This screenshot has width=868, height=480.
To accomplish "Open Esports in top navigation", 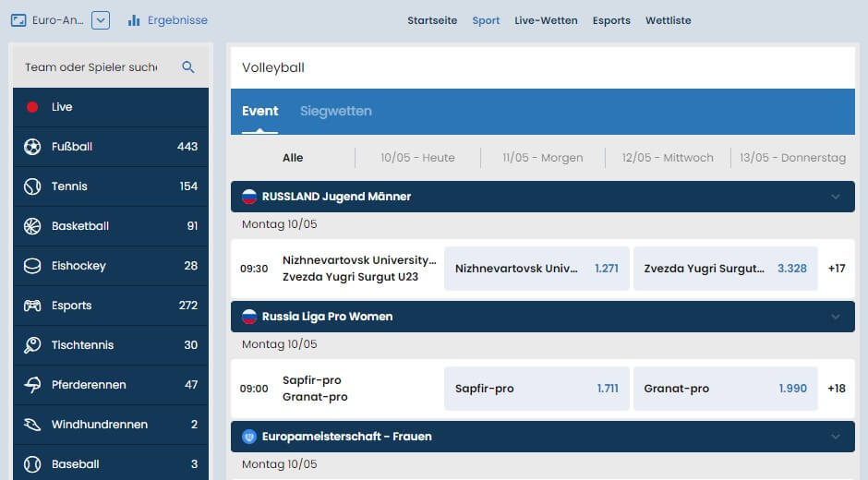I will (x=611, y=20).
